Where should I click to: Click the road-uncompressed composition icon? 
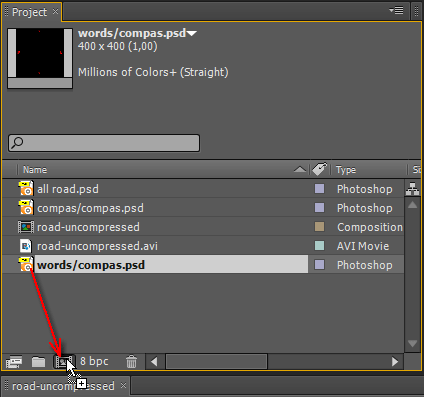pyautogui.click(x=26, y=227)
